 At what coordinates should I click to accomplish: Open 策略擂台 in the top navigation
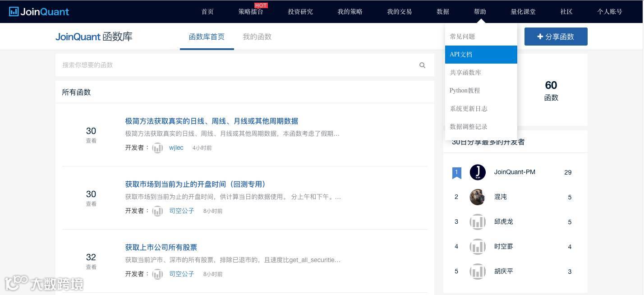coord(251,12)
